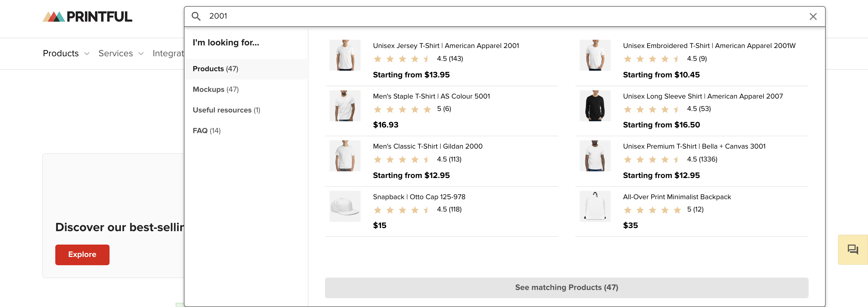868x307 pixels.
Task: Open Unisex Premium T-Shirt Bella + Canvas 3001
Action: [x=694, y=146]
